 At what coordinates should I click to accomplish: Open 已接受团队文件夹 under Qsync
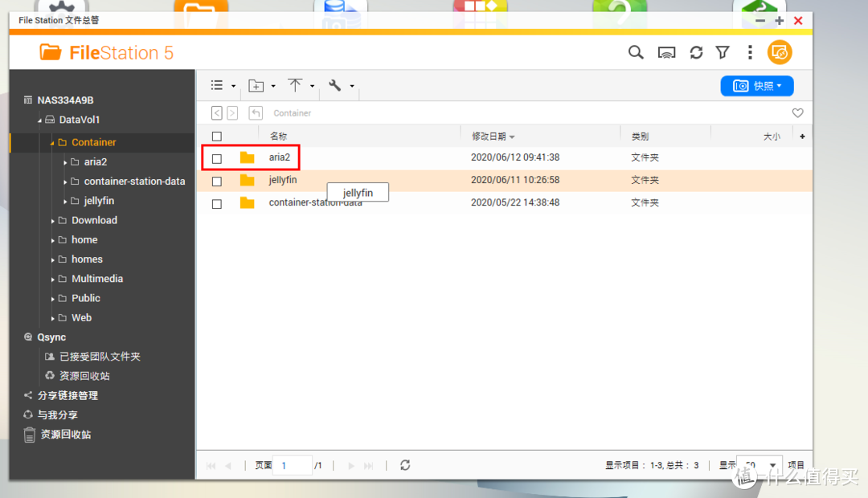tap(100, 357)
